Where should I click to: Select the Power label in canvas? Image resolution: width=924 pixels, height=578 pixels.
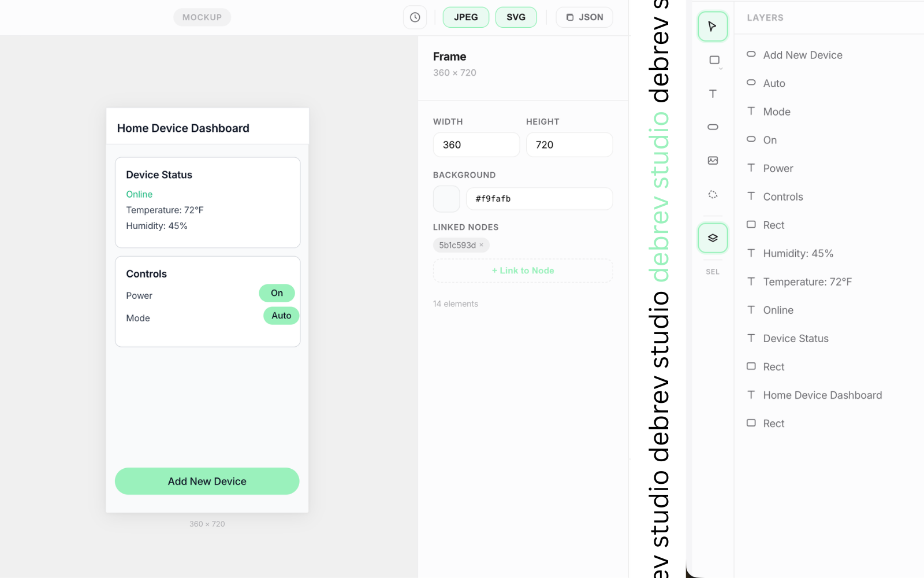coord(139,296)
